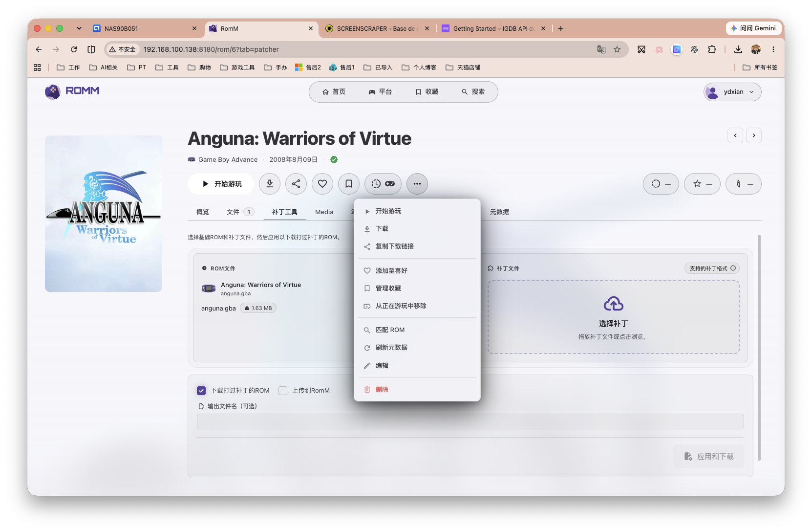Click the verified green badge near release date
This screenshot has height=532, width=812.
(334, 159)
